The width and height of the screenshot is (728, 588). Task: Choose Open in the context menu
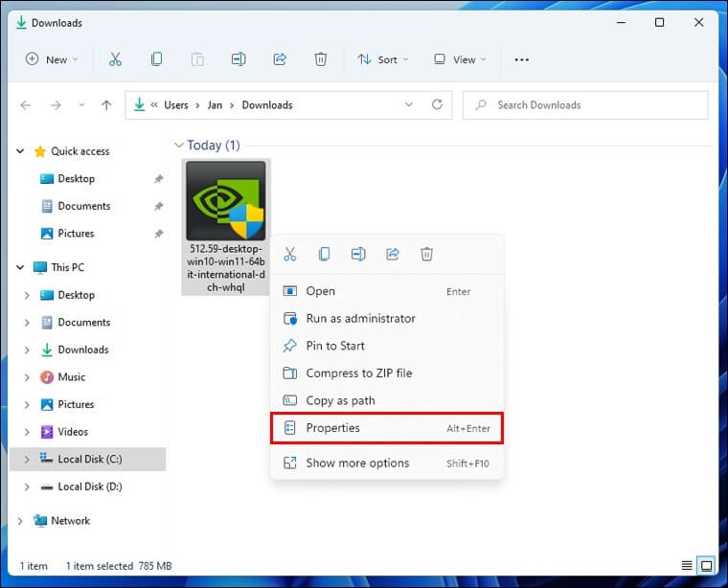tap(387, 291)
